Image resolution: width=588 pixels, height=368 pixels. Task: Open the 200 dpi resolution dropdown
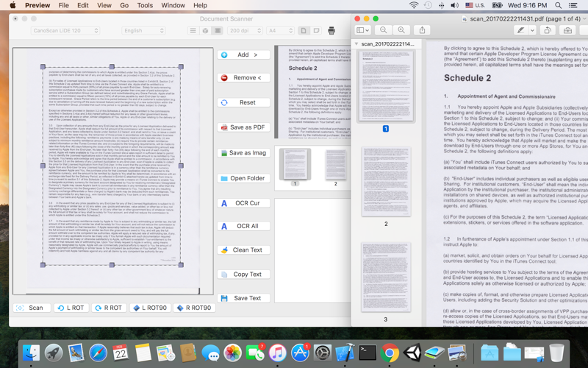[x=245, y=31]
